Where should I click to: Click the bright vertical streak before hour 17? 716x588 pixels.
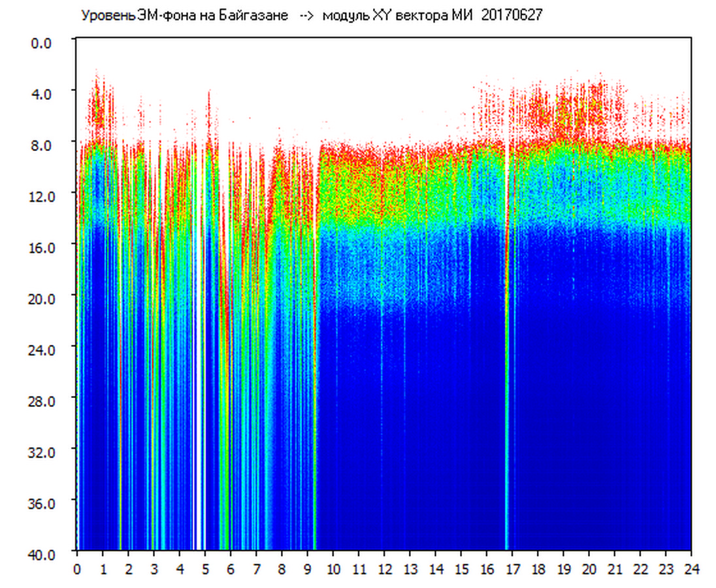506,392
